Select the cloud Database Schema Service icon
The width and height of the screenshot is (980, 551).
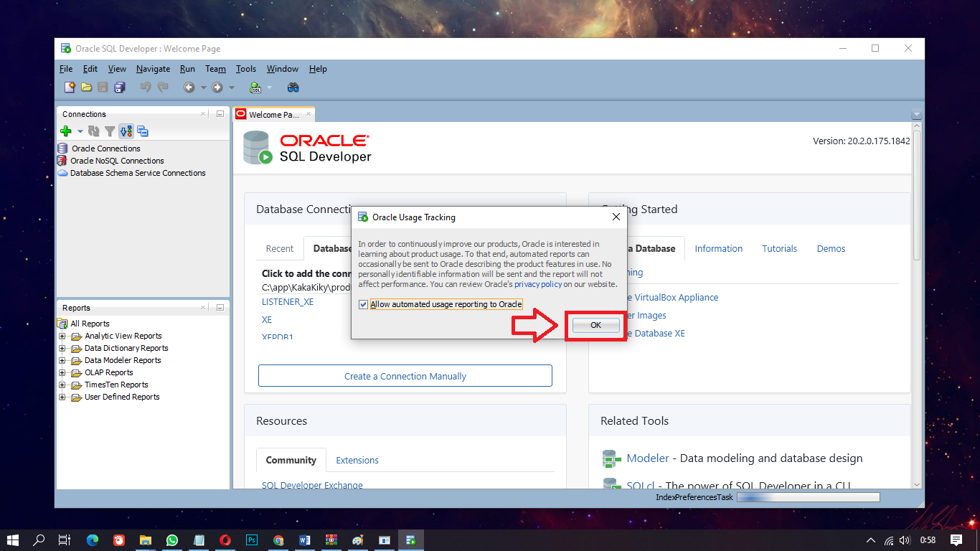coord(62,173)
